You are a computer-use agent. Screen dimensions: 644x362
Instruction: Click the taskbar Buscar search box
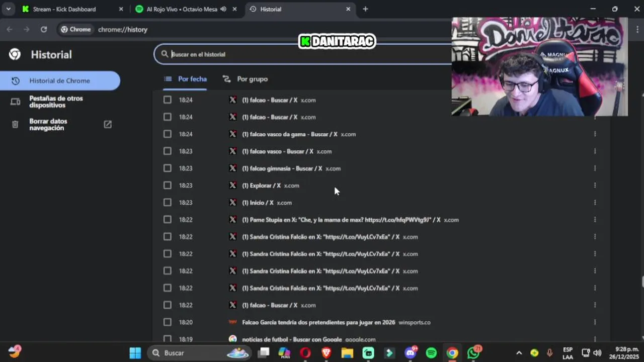(200, 353)
